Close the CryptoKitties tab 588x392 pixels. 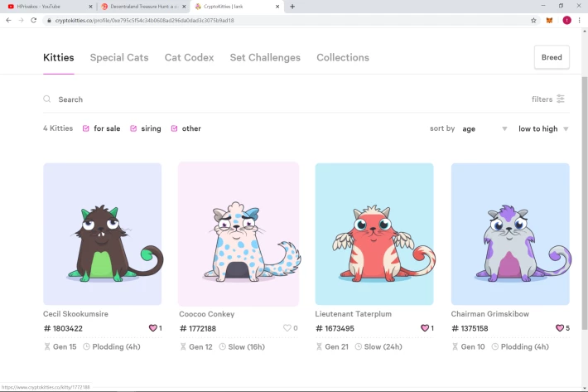pos(277,7)
